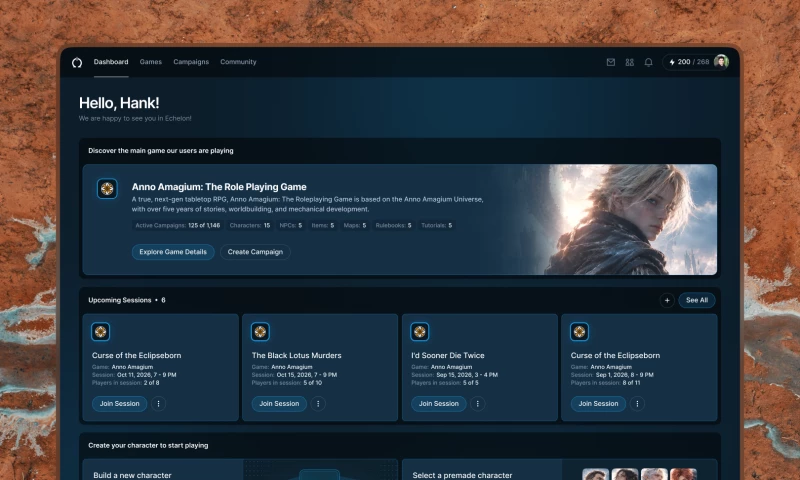The image size is (800, 480).
Task: Click I'd Sooner Die Twice game icon
Action: (x=419, y=332)
